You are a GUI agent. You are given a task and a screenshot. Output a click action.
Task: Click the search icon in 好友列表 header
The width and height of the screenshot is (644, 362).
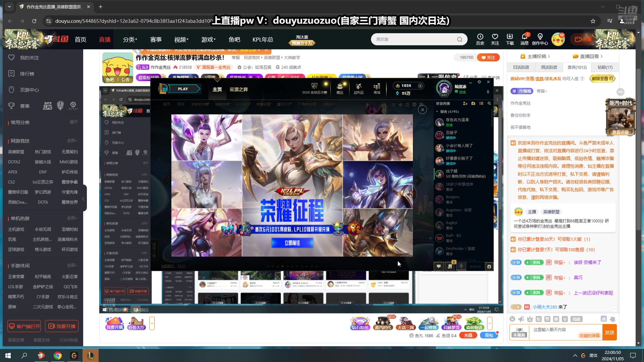click(489, 104)
